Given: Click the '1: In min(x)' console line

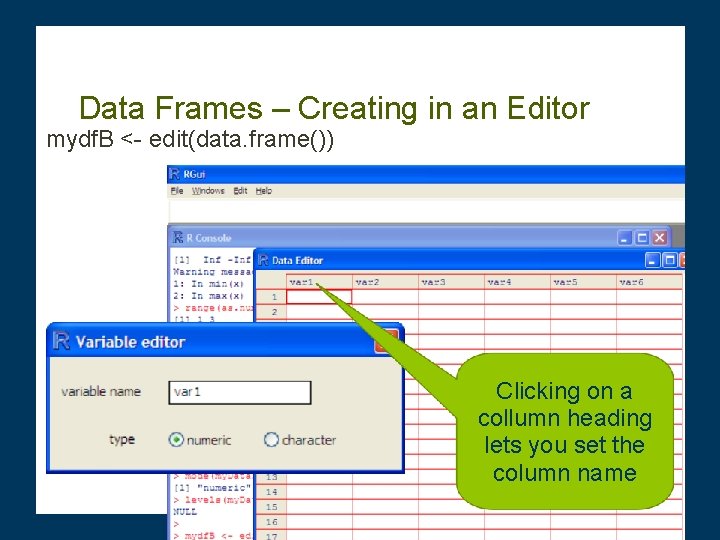Looking at the screenshot, I should coord(209,284).
